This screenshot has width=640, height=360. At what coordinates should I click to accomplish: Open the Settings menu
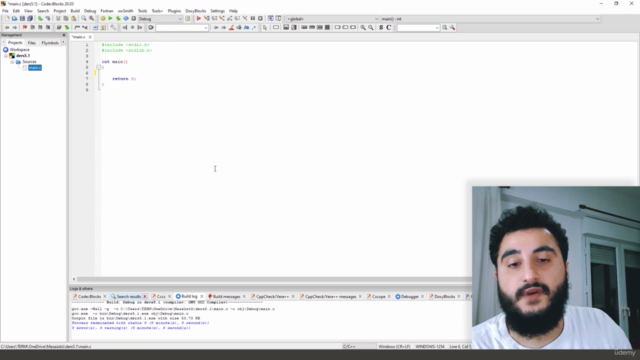tap(218, 11)
